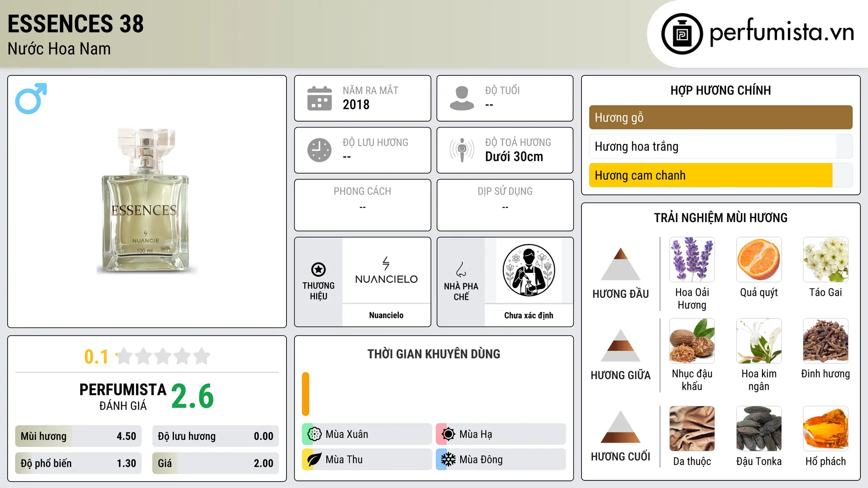Select the Đậu Tonka note image
Viewport: 868px width, 488px height.
click(759, 429)
